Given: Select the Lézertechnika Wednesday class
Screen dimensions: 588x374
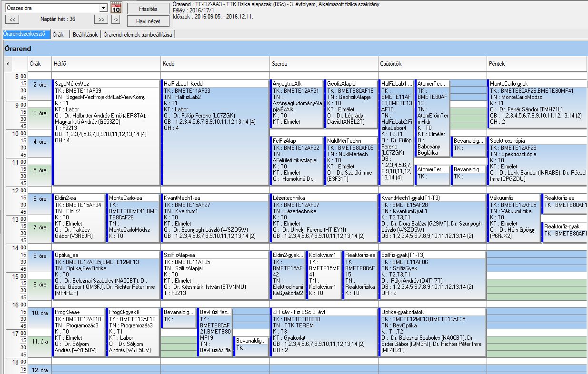Looking at the screenshot, I should click(324, 218).
